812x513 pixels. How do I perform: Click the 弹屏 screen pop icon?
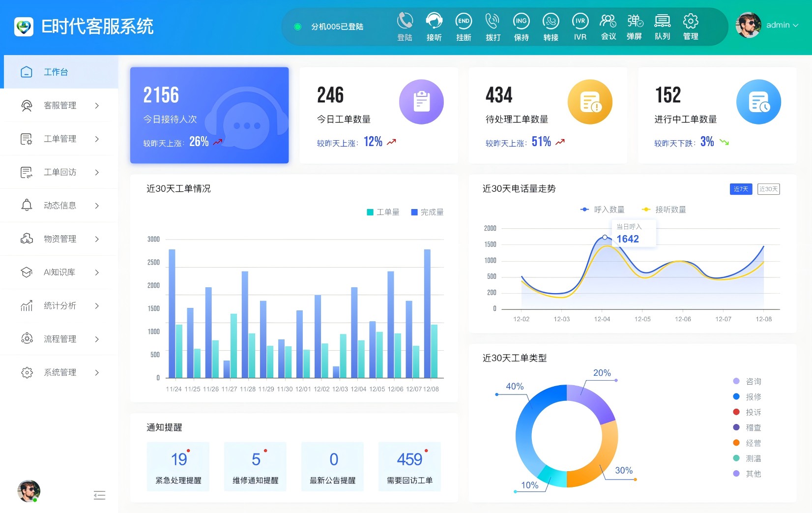pyautogui.click(x=635, y=21)
